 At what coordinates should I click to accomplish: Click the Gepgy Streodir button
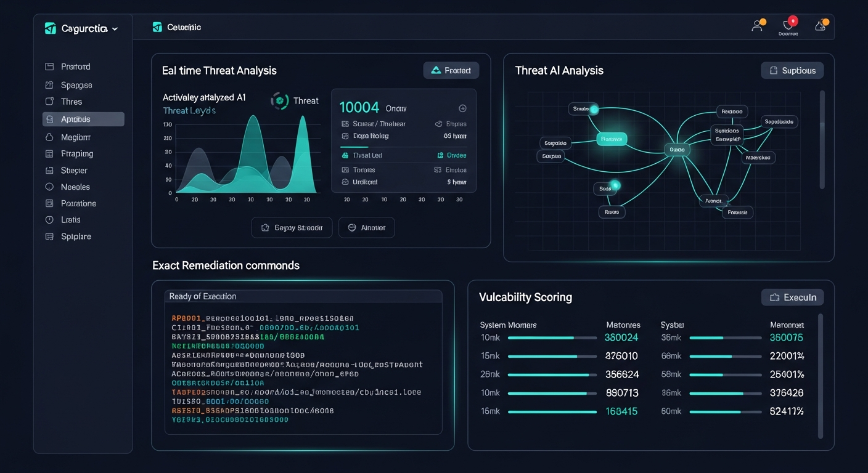[x=292, y=227]
